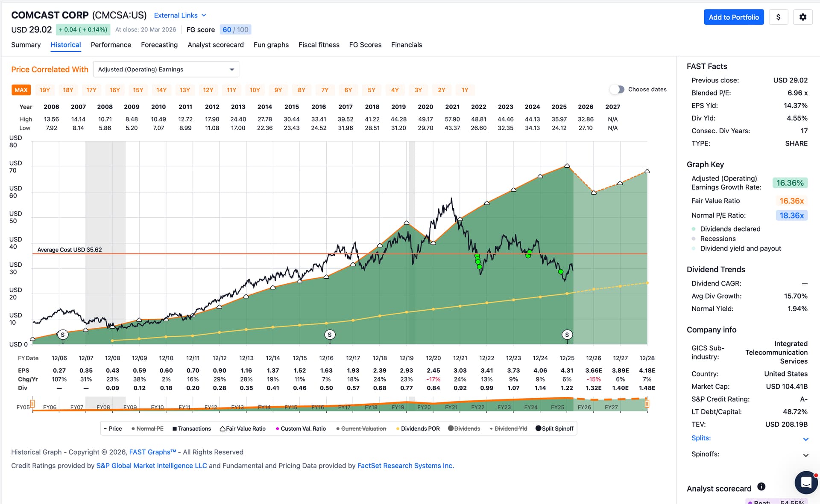
Task: Open Adjusted (Operating) Earnings dropdown
Action: tap(166, 70)
